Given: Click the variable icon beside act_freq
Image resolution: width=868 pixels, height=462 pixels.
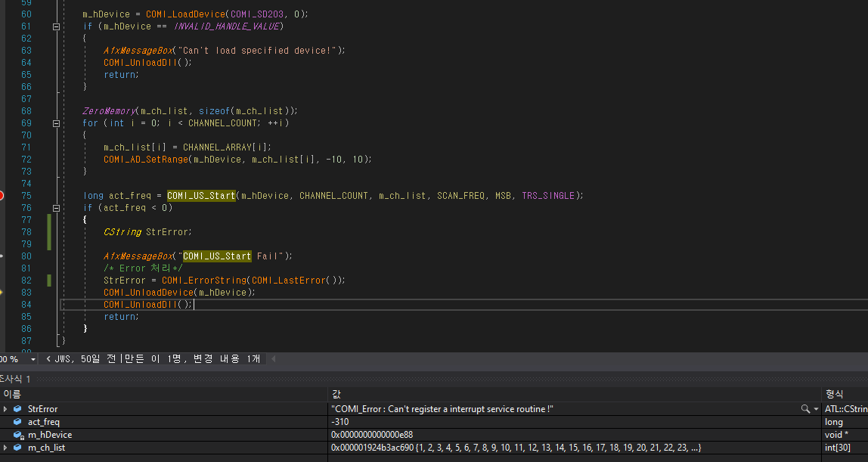Looking at the screenshot, I should point(17,422).
